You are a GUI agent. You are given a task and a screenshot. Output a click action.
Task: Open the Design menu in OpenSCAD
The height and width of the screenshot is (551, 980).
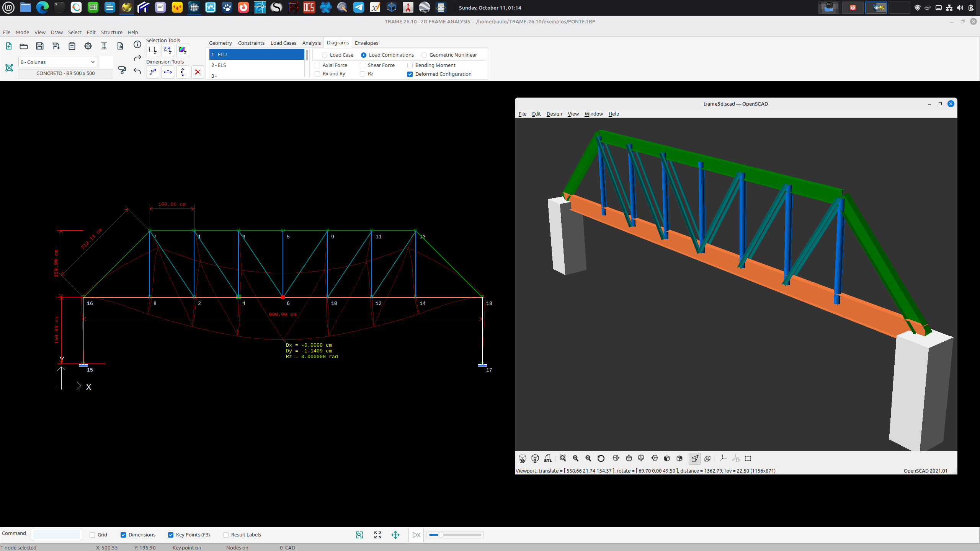click(x=554, y=114)
